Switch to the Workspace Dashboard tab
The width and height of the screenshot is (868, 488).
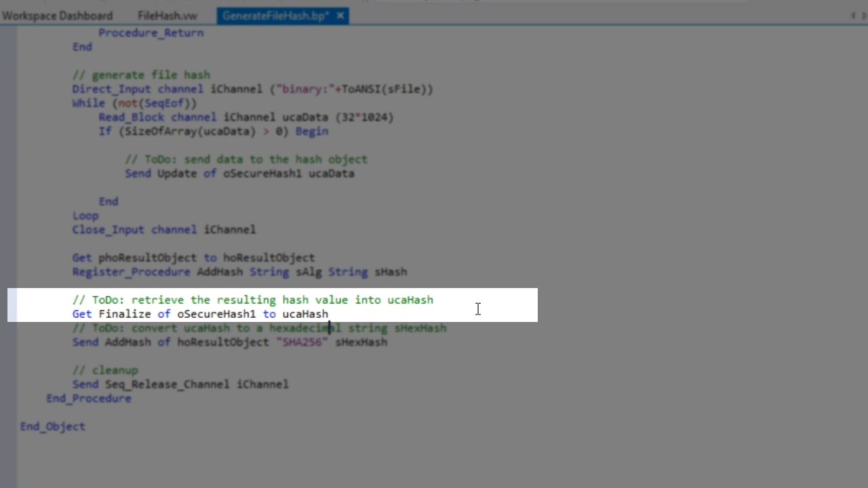(57, 16)
